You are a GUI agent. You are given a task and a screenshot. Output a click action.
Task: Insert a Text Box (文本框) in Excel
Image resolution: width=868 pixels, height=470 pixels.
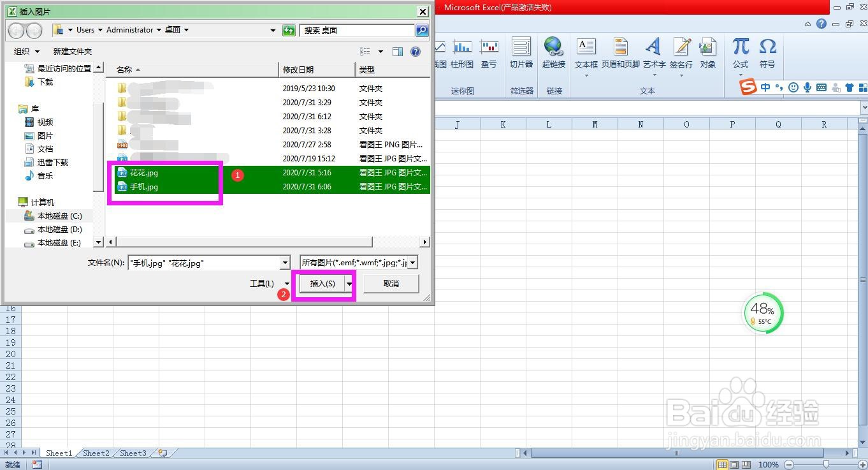pos(586,52)
